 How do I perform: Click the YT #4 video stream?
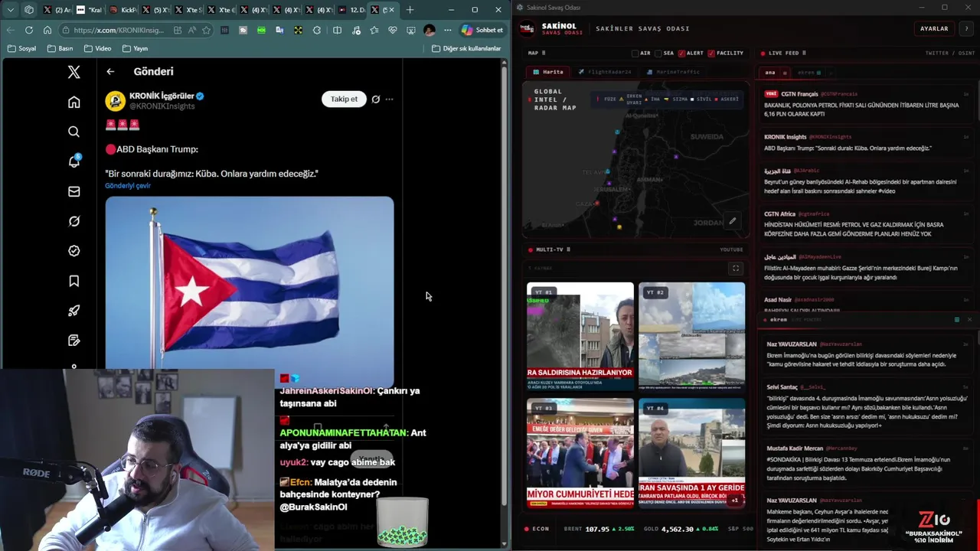tap(691, 452)
